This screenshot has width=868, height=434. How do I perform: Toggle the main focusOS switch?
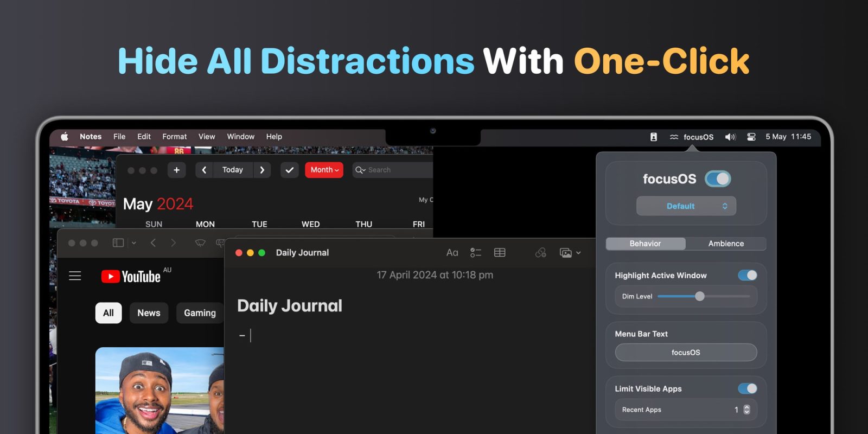tap(718, 179)
